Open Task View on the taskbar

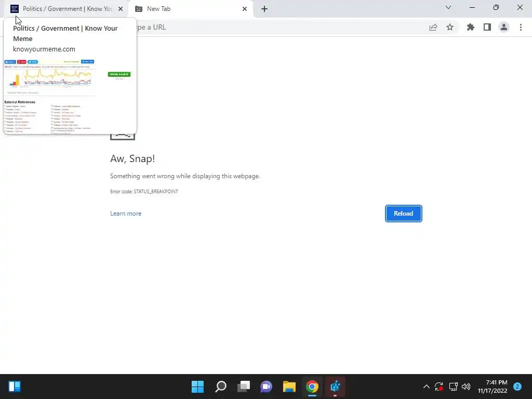[x=244, y=387]
